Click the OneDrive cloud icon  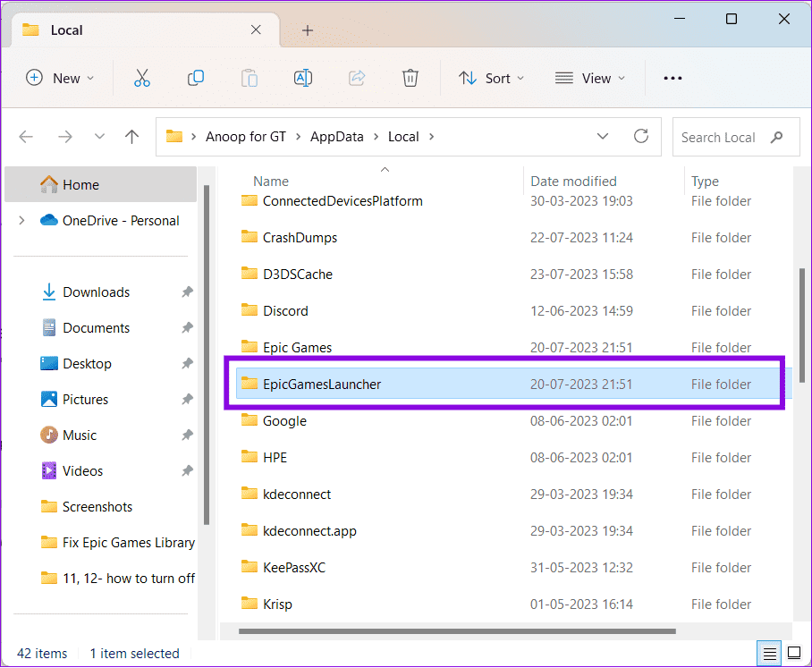[48, 220]
